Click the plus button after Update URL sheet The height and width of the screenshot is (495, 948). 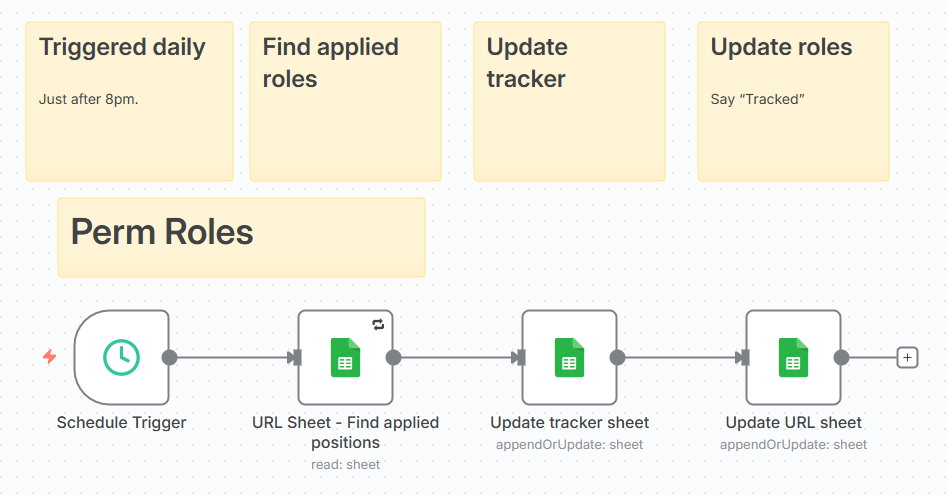(907, 357)
